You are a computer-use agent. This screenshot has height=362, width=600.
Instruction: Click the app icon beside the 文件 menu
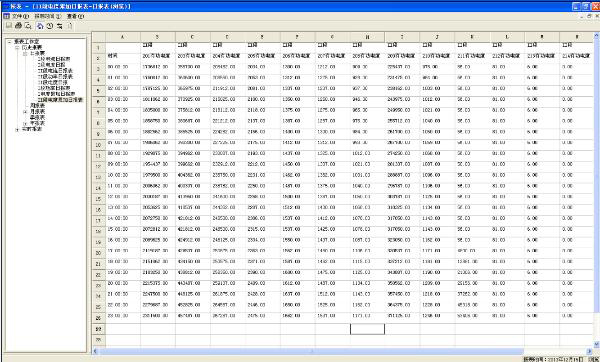[7, 16]
